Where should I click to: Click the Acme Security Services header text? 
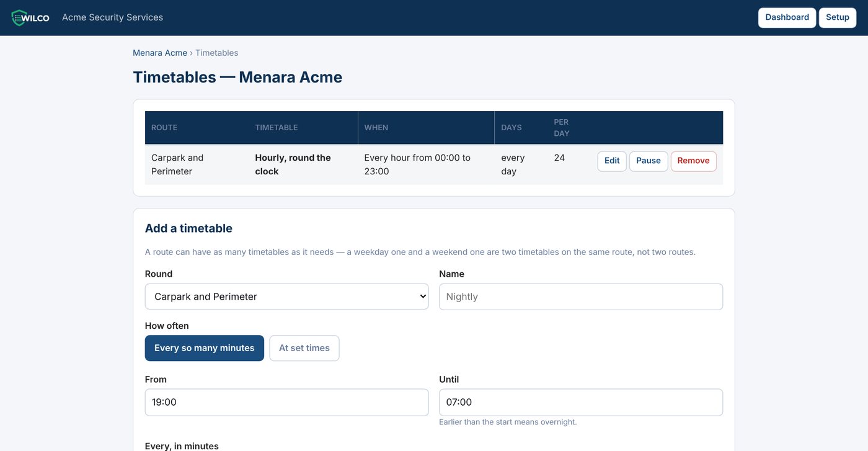tap(112, 17)
